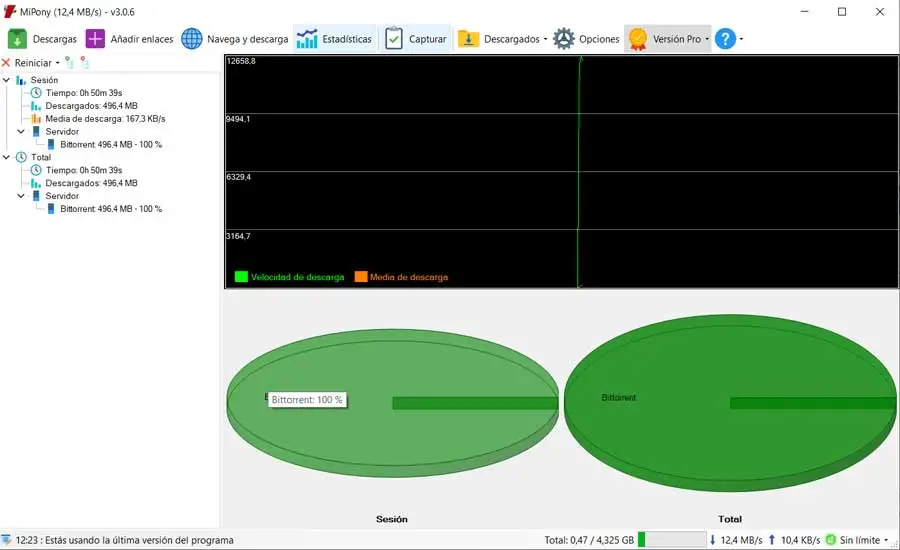Click the Servidor icon under Total
The image size is (900, 550).
36,196
